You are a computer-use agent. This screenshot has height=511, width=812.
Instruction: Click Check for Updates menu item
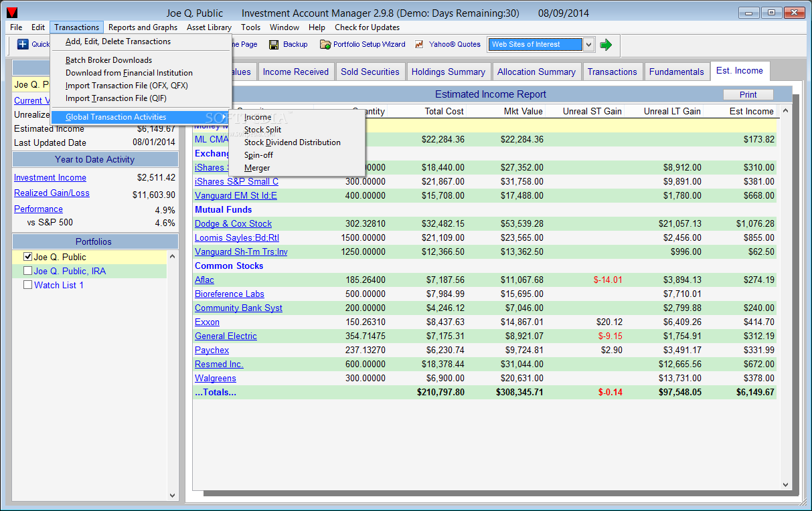[368, 27]
